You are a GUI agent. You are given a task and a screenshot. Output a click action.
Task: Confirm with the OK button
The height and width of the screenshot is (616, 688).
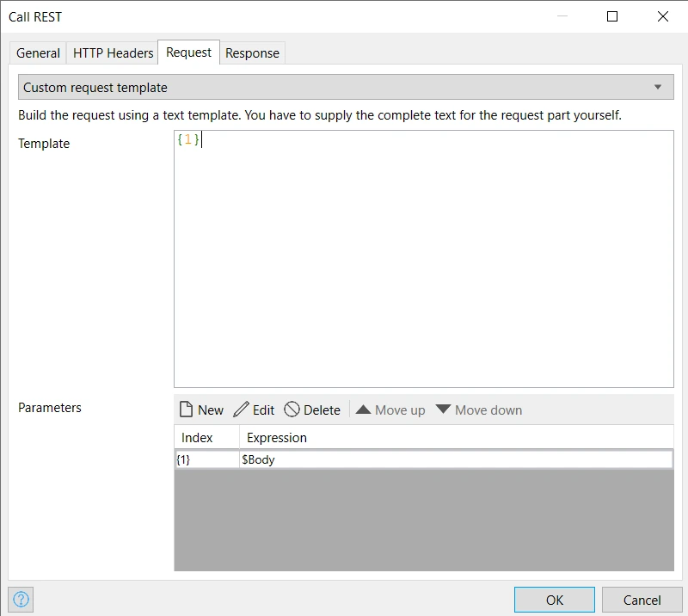click(x=555, y=600)
